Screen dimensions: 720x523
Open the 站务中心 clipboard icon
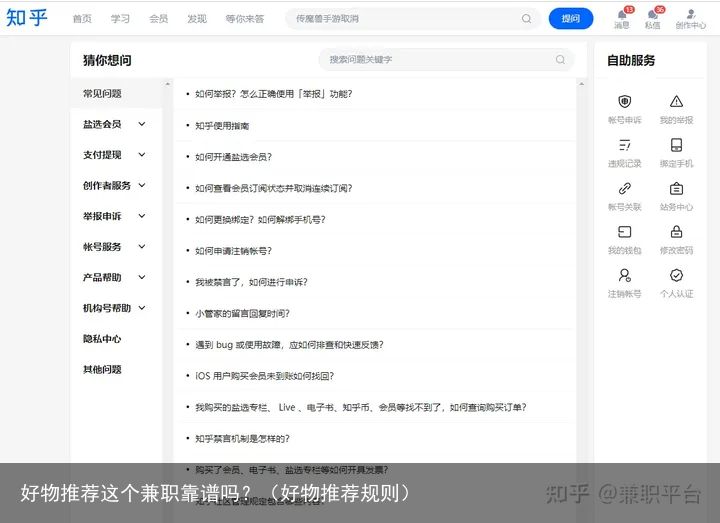coord(676,188)
